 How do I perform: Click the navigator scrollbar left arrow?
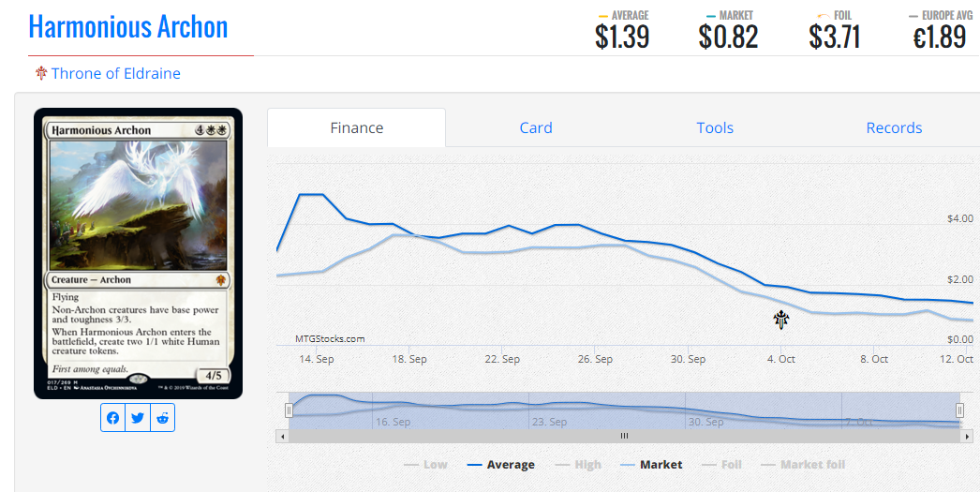click(282, 436)
